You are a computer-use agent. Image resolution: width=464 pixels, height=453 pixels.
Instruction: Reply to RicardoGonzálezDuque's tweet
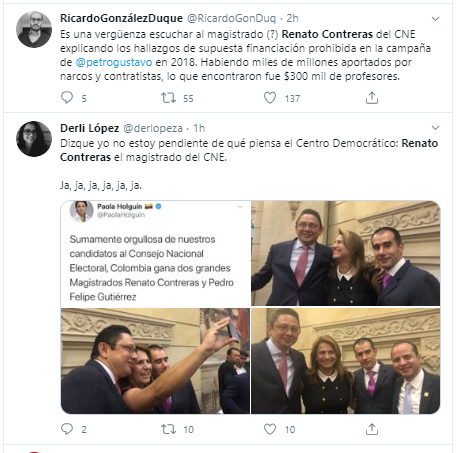pos(67,98)
